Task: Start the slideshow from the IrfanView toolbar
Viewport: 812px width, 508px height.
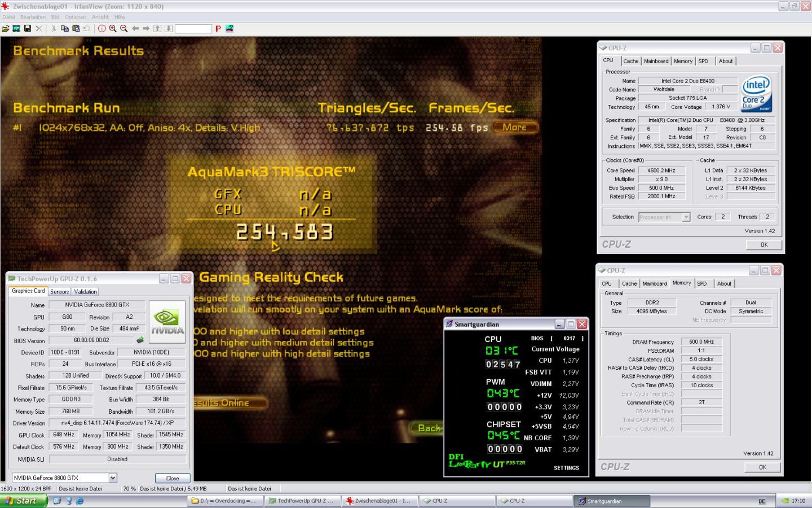Action: coord(16,28)
